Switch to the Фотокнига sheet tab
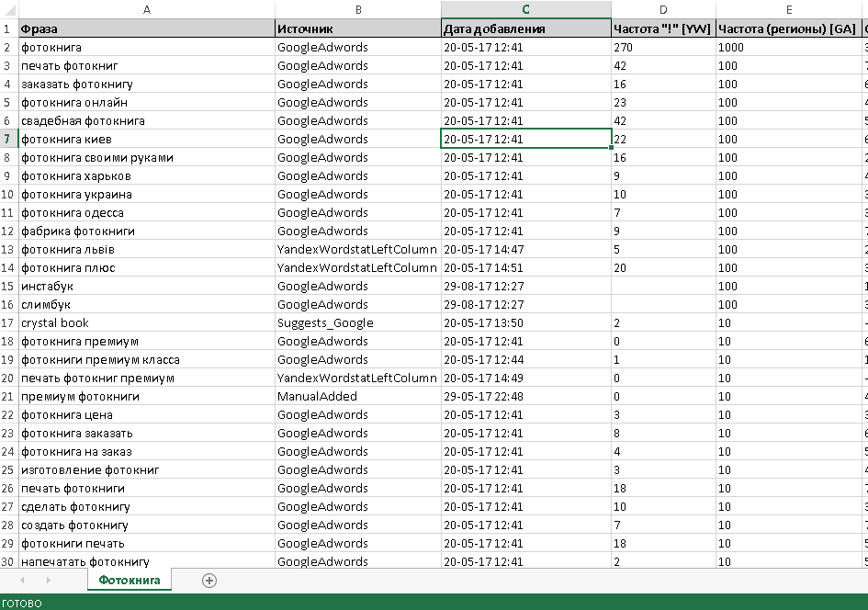The width and height of the screenshot is (868, 610). [x=130, y=580]
